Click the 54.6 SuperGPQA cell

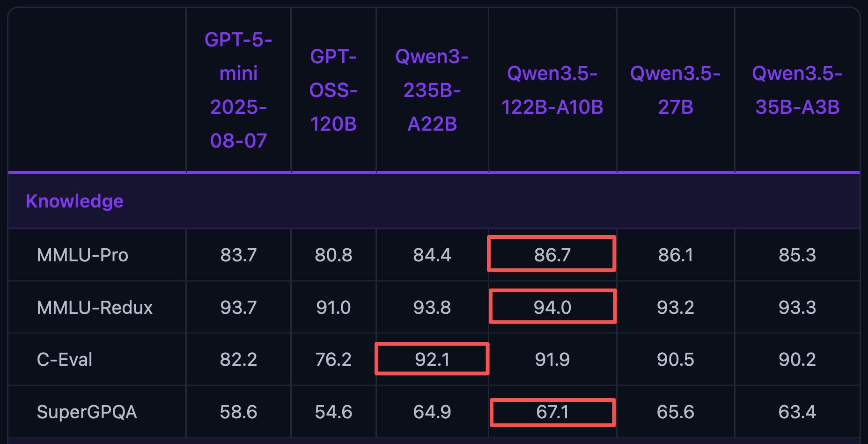coord(333,412)
